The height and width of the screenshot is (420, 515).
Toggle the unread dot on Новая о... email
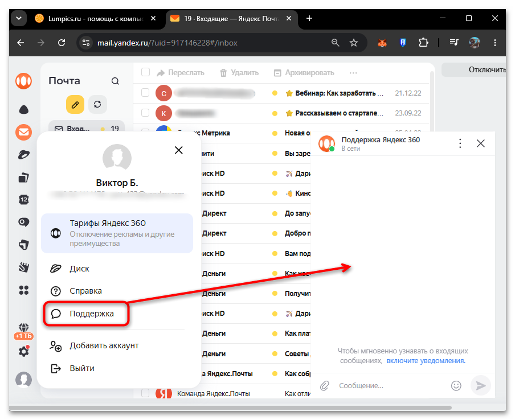275,133
